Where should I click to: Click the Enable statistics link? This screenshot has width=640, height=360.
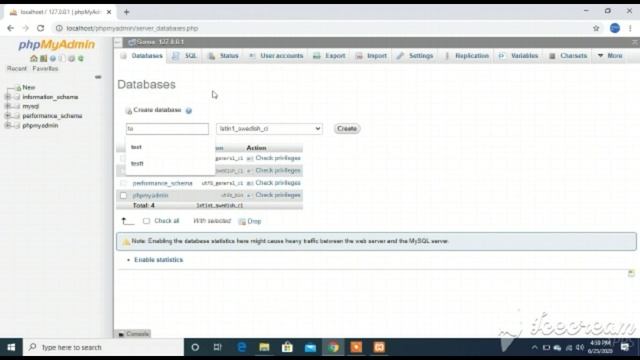pos(158,260)
